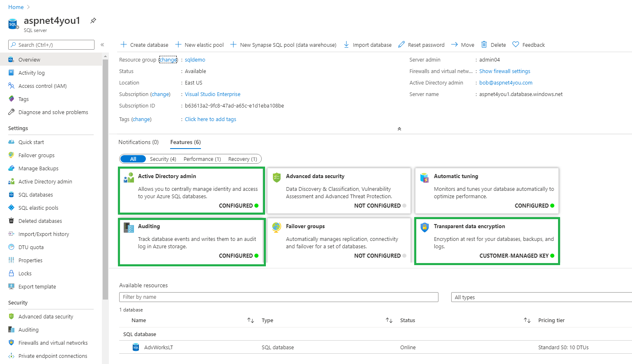Open Auditing feature card
The height and width of the screenshot is (364, 632).
click(x=191, y=242)
